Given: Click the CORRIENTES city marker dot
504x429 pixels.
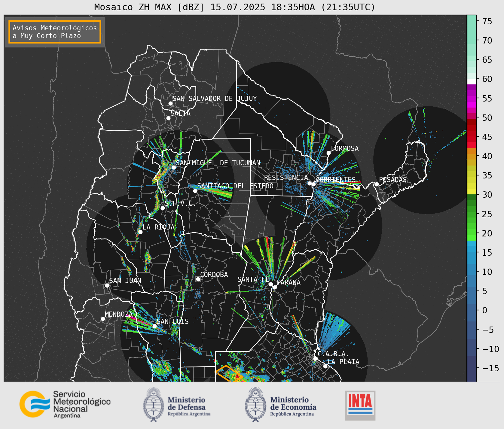Looking at the screenshot, I should click(x=313, y=184).
